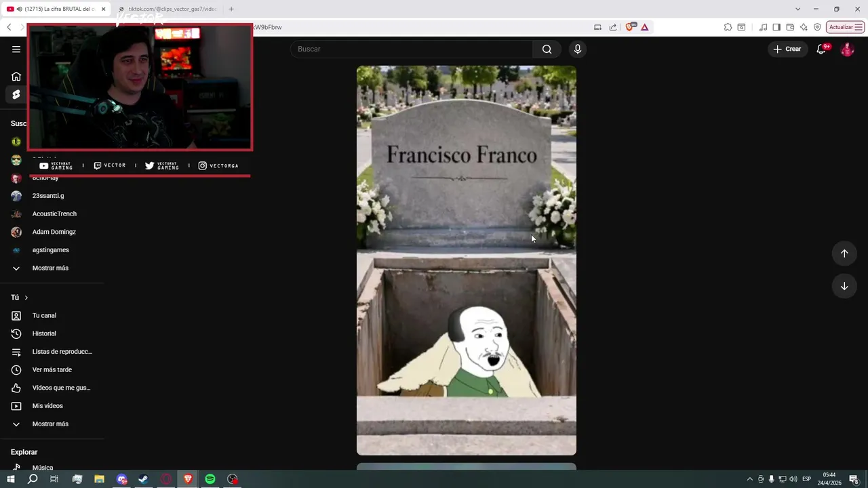Open the account avatar menu
868x488 pixels.
pyautogui.click(x=847, y=49)
